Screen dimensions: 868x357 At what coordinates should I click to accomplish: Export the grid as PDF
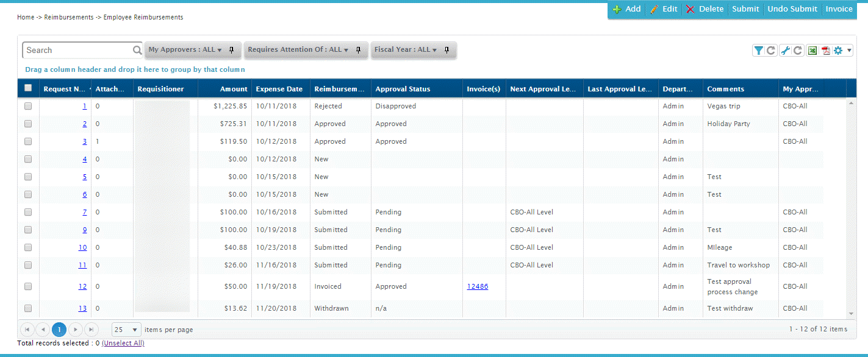pos(825,51)
